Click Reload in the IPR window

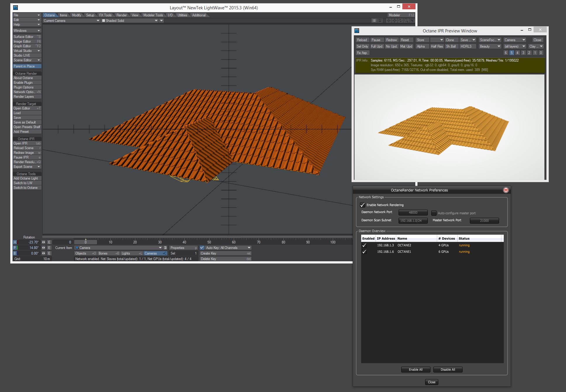pos(362,40)
